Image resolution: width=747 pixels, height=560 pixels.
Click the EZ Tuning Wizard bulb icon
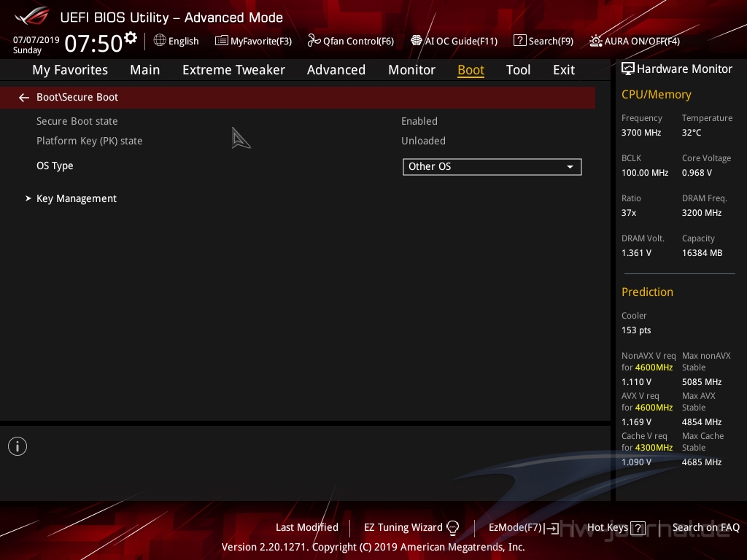452,528
